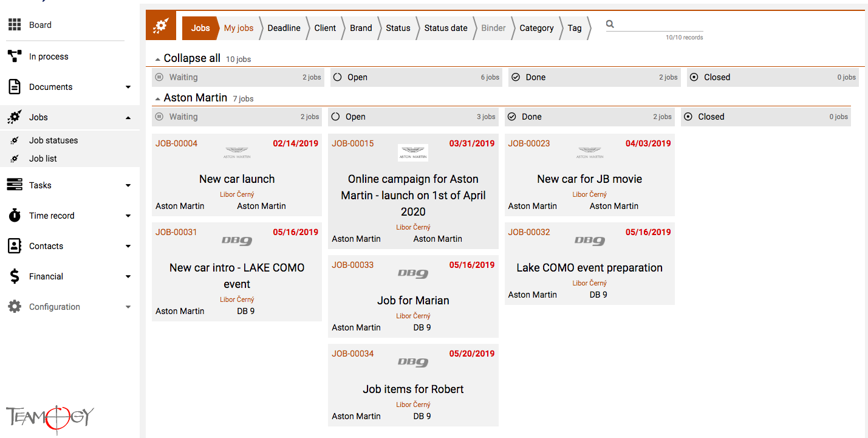Expand the Time record menu arrow
Image resolution: width=868 pixels, height=438 pixels.
click(128, 216)
